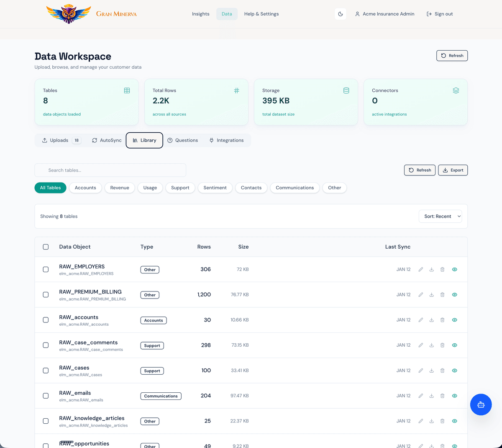Select the checkbox next to RAW_accounts

click(x=46, y=319)
